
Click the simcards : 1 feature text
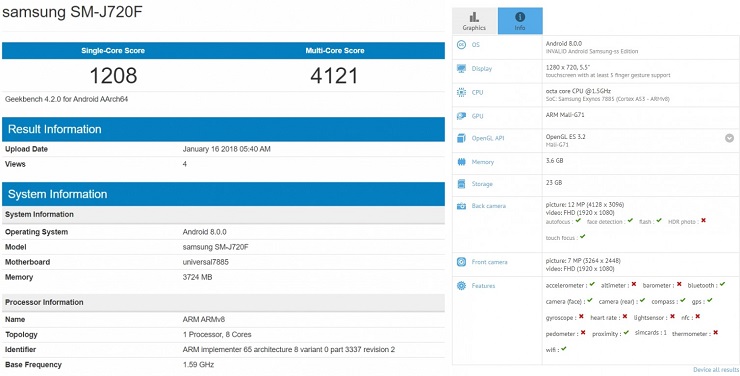tap(651, 333)
